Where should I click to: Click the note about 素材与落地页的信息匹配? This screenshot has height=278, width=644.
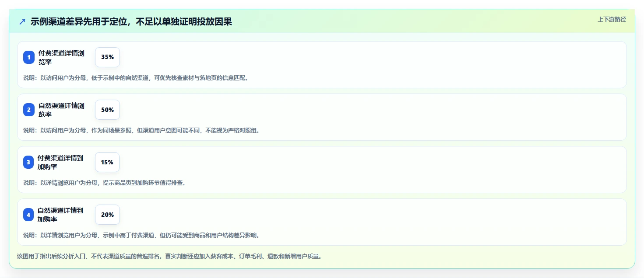pyautogui.click(x=136, y=78)
